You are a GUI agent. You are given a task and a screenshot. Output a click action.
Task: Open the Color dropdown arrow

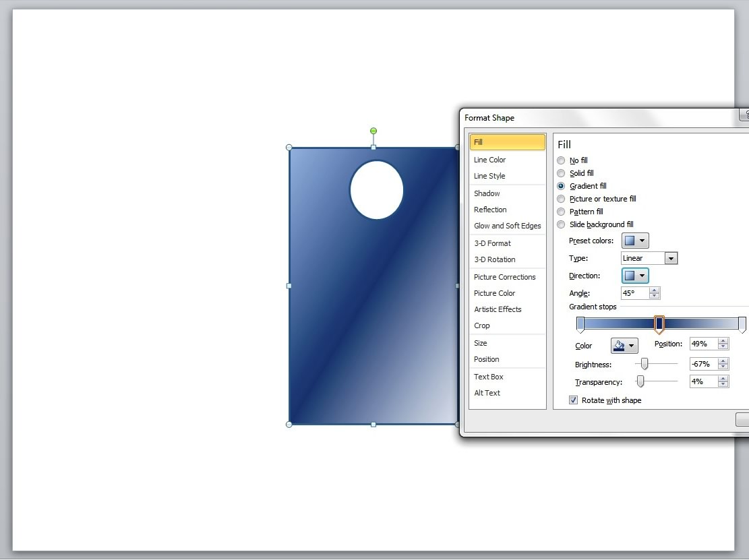(x=632, y=345)
